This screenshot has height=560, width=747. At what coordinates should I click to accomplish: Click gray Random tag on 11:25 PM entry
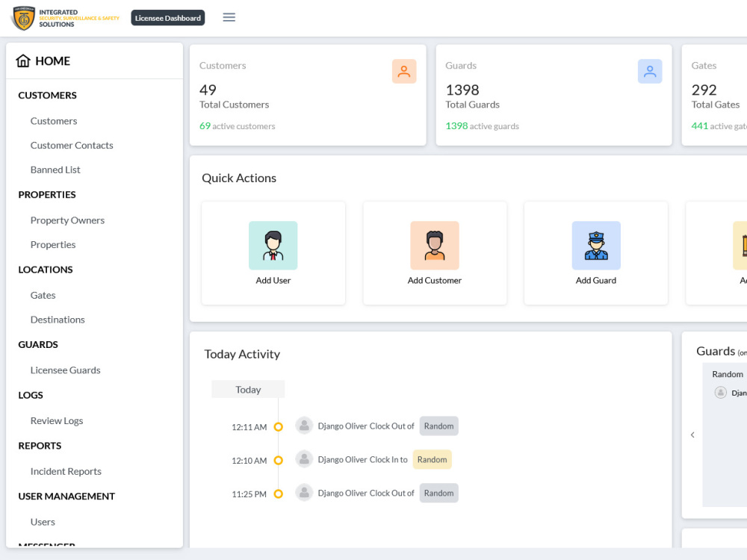(x=438, y=493)
